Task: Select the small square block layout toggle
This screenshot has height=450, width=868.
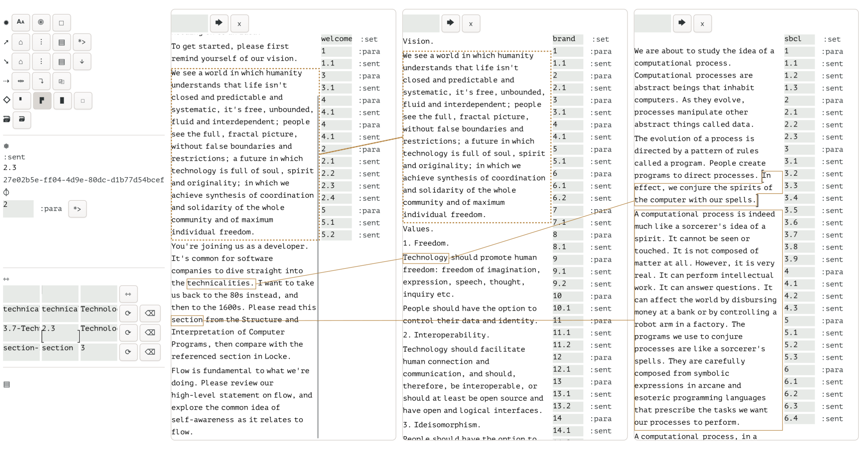Action: tap(21, 101)
